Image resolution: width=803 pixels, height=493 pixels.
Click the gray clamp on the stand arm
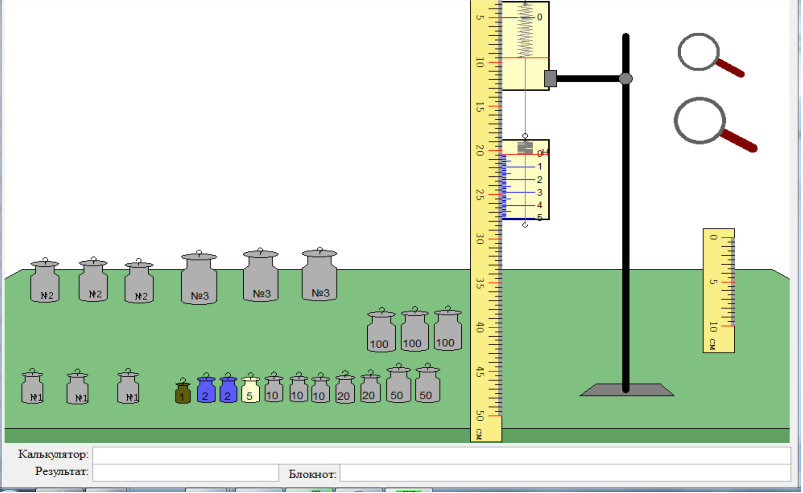pyautogui.click(x=551, y=78)
